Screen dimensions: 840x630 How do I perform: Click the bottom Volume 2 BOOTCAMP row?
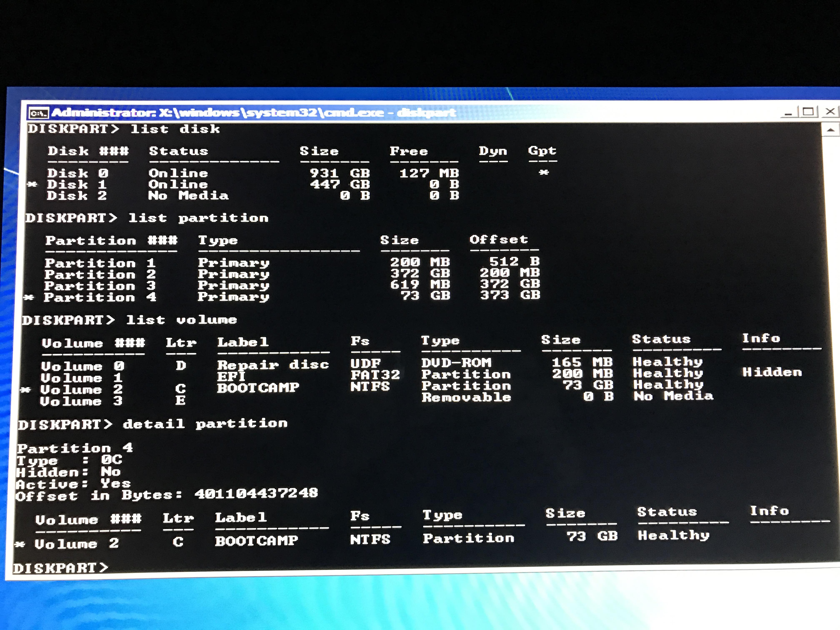(x=256, y=541)
